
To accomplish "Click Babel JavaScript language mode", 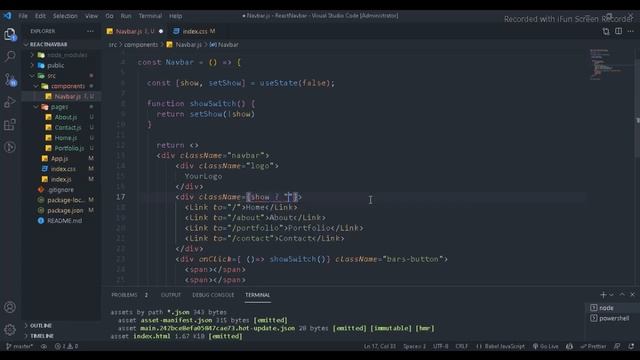I will [500, 347].
